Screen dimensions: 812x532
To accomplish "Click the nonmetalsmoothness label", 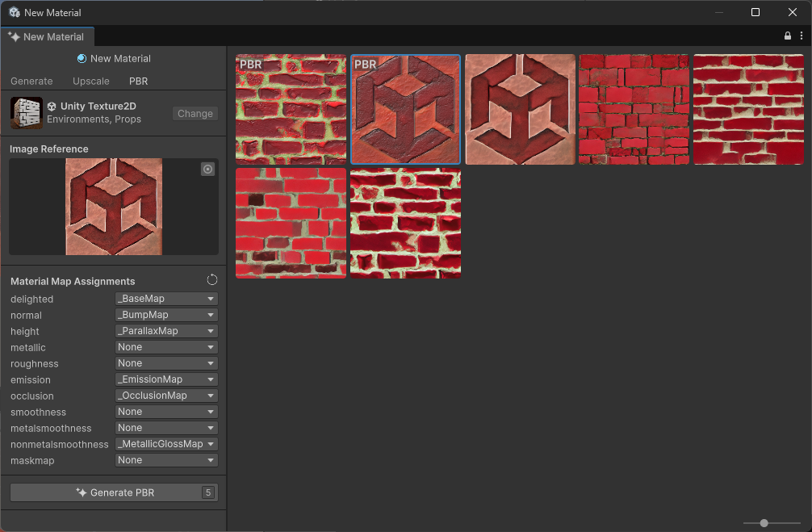I will pos(60,445).
